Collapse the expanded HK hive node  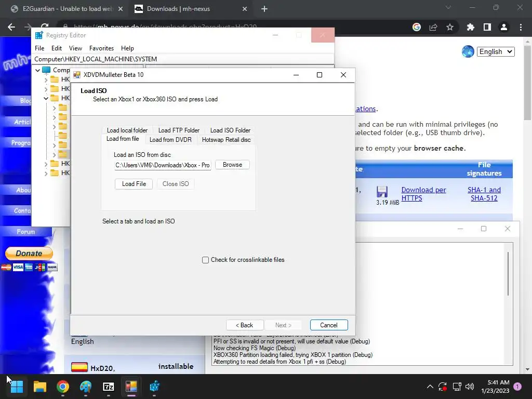click(46, 98)
